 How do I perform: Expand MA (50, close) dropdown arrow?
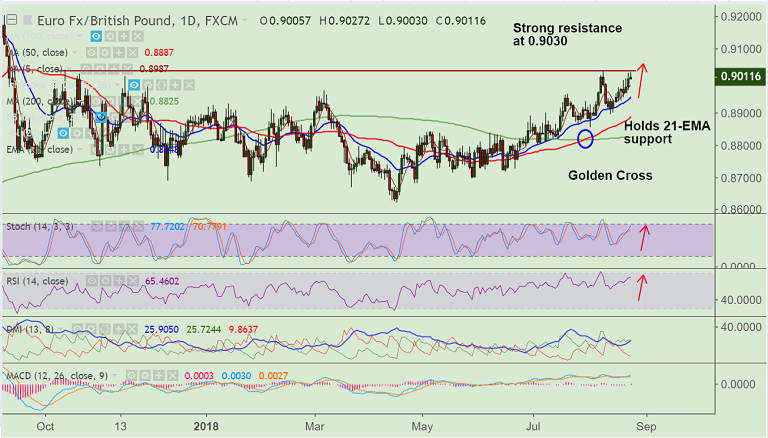(74, 52)
